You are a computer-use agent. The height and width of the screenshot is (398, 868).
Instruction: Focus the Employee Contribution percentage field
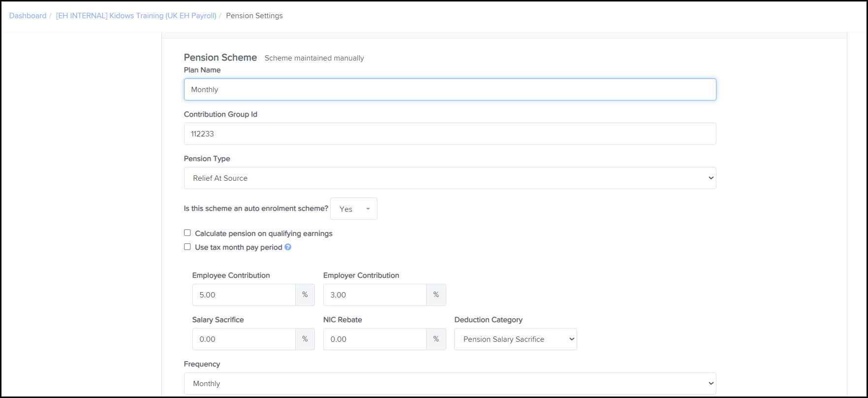(x=244, y=295)
